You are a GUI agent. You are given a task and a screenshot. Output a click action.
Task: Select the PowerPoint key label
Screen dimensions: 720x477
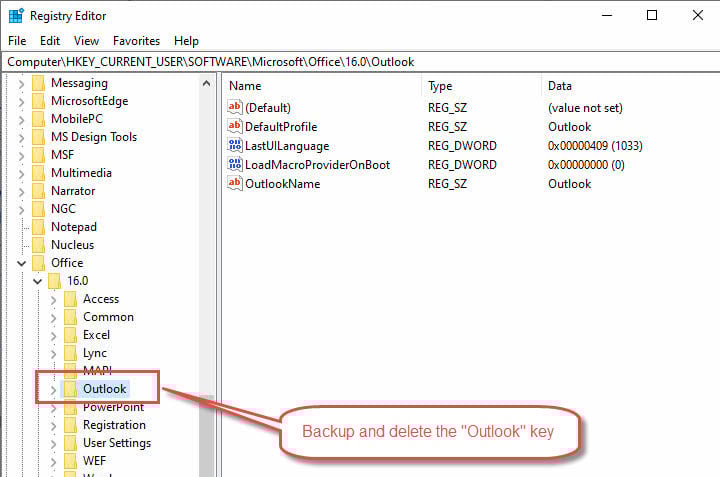point(113,408)
